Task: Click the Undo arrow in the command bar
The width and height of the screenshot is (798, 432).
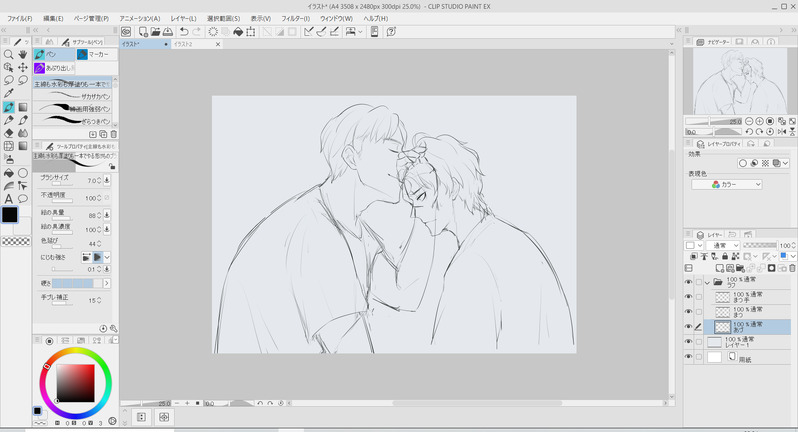Action: pyautogui.click(x=184, y=32)
